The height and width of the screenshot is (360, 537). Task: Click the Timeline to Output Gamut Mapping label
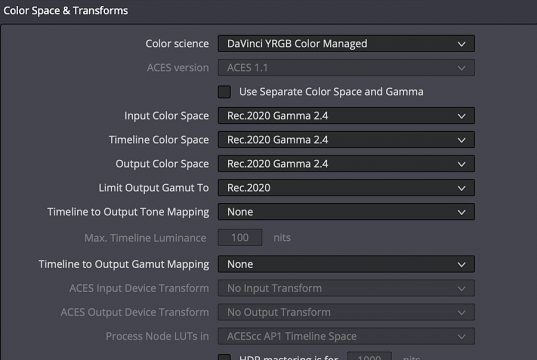[124, 264]
